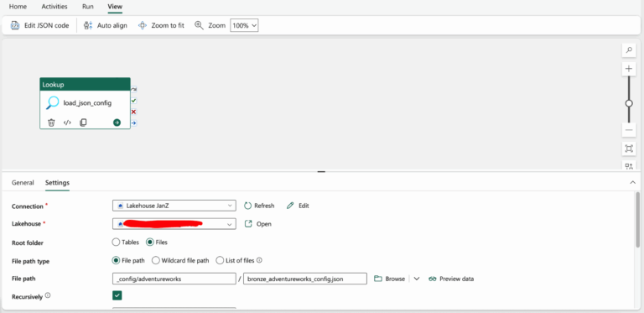This screenshot has width=644, height=313.
Task: Click the canvas zoom in plus button
Action: [x=629, y=69]
